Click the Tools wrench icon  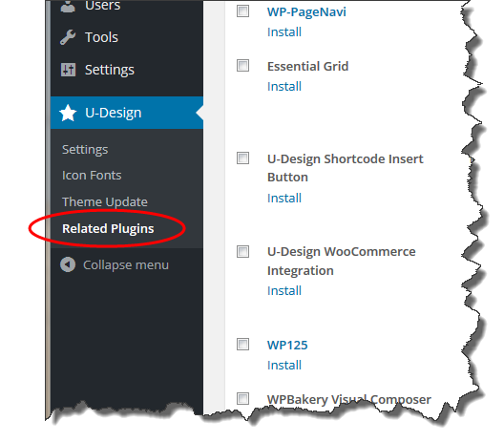click(x=68, y=37)
